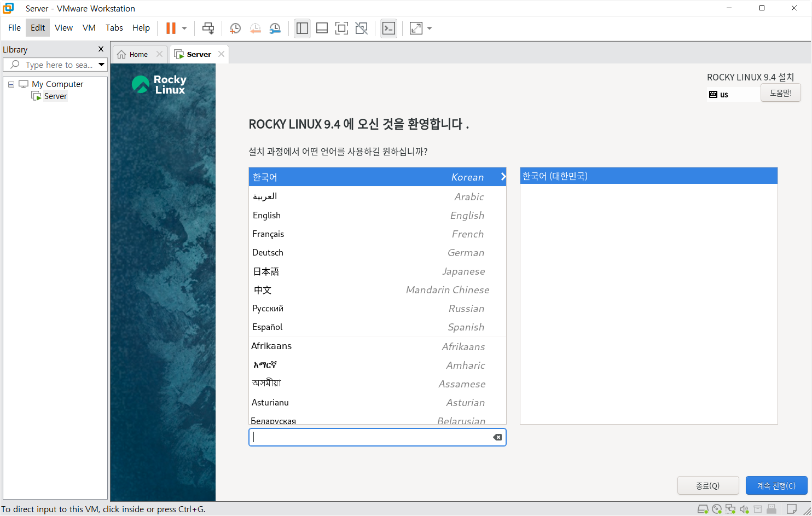This screenshot has height=516, width=812.
Task: Select Español Spanish language row
Action: click(x=378, y=327)
